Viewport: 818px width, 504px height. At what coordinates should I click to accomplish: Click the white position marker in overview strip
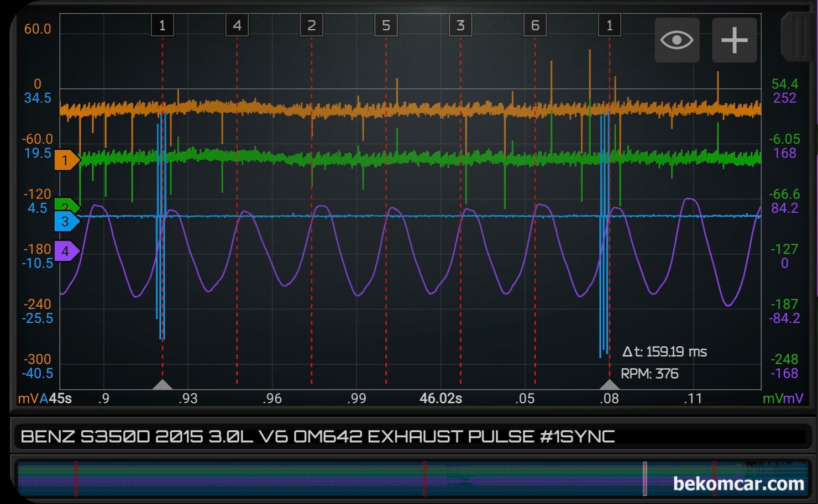tap(644, 479)
